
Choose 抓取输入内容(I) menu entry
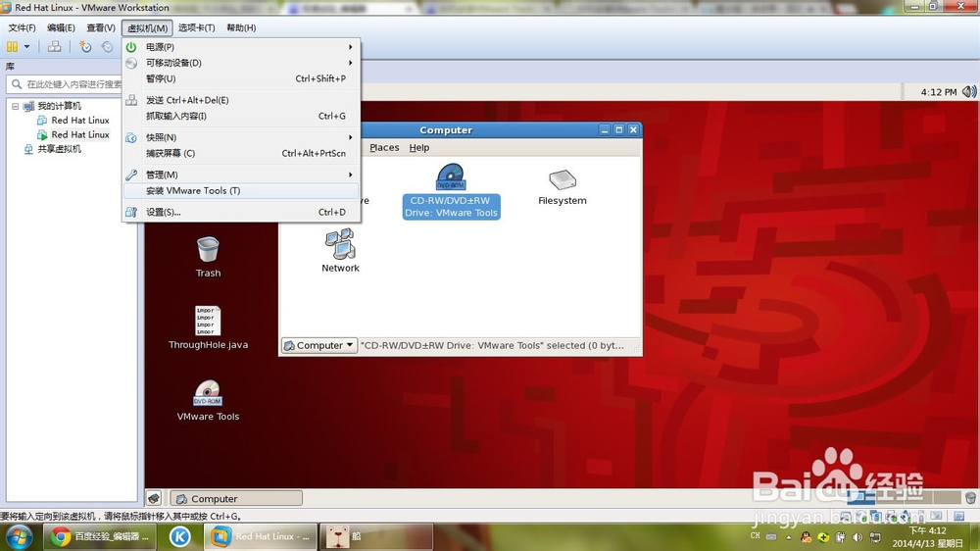point(241,116)
